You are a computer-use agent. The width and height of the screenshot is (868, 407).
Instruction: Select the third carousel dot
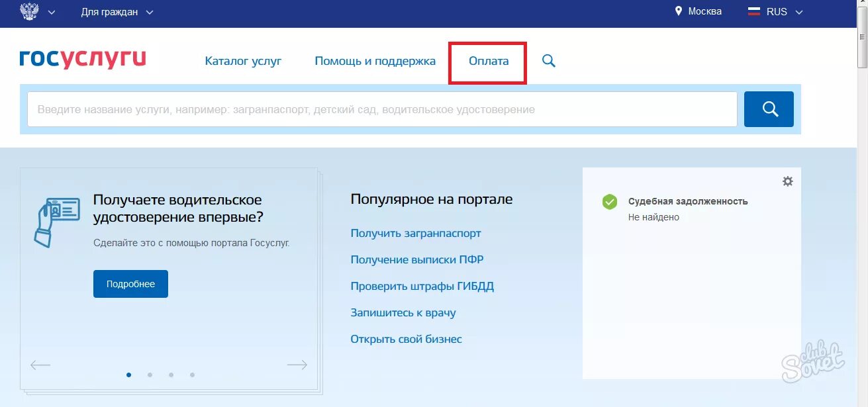(x=171, y=375)
